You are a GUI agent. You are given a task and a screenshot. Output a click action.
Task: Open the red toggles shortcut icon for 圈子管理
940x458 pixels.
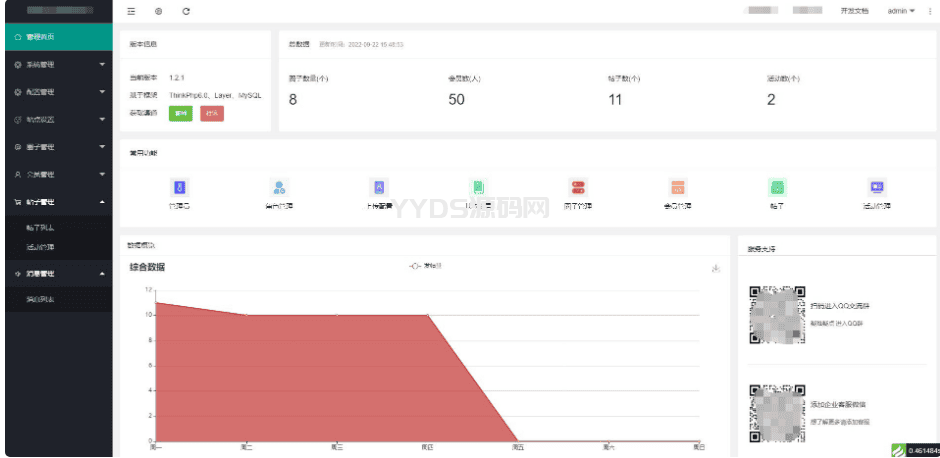pos(578,188)
